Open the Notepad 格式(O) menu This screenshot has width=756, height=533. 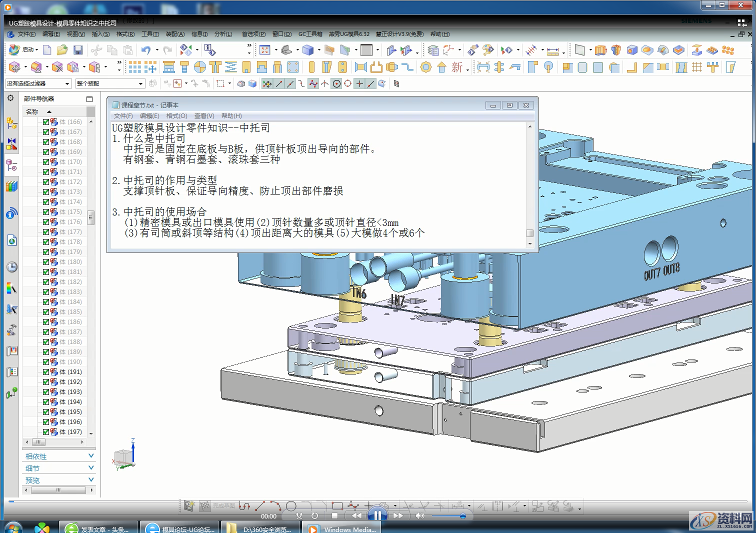176,116
